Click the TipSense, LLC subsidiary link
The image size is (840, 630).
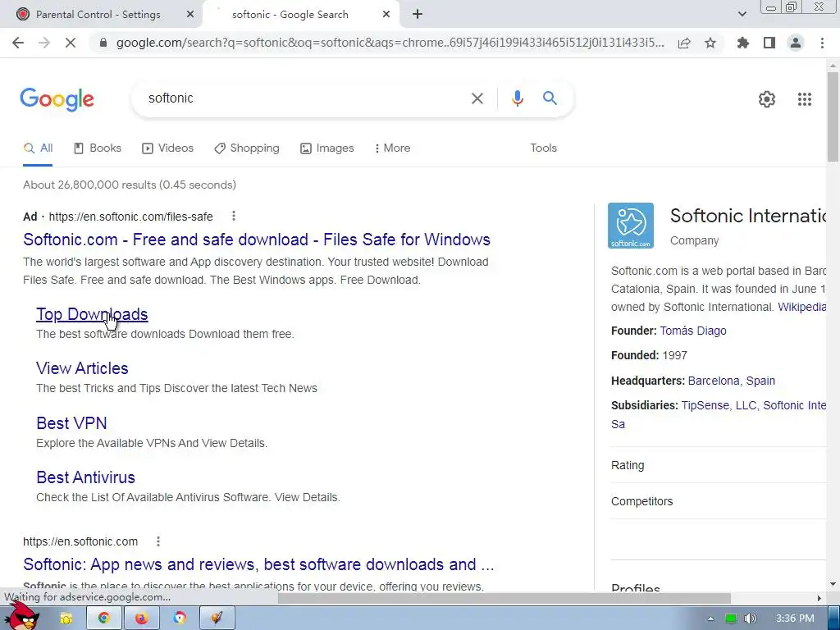(x=718, y=405)
